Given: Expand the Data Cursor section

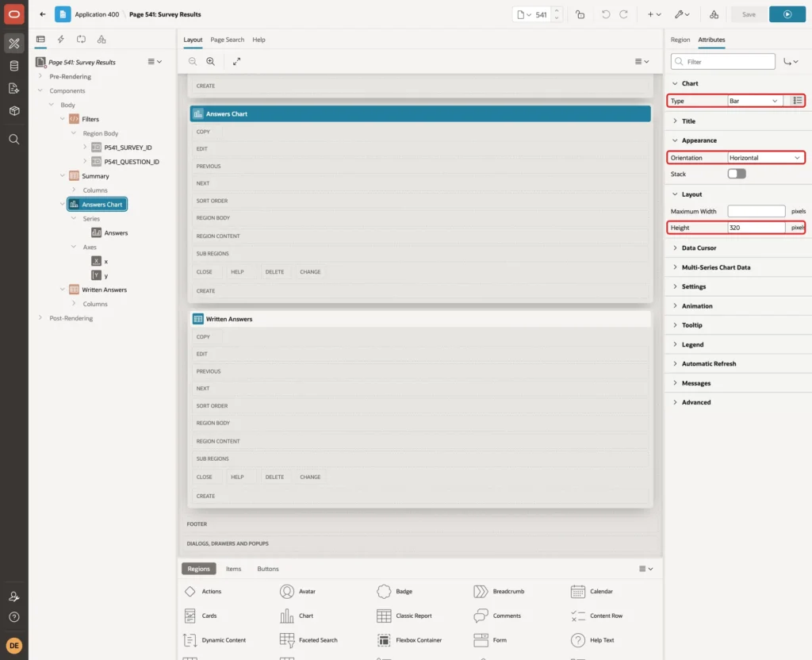Looking at the screenshot, I should point(699,248).
